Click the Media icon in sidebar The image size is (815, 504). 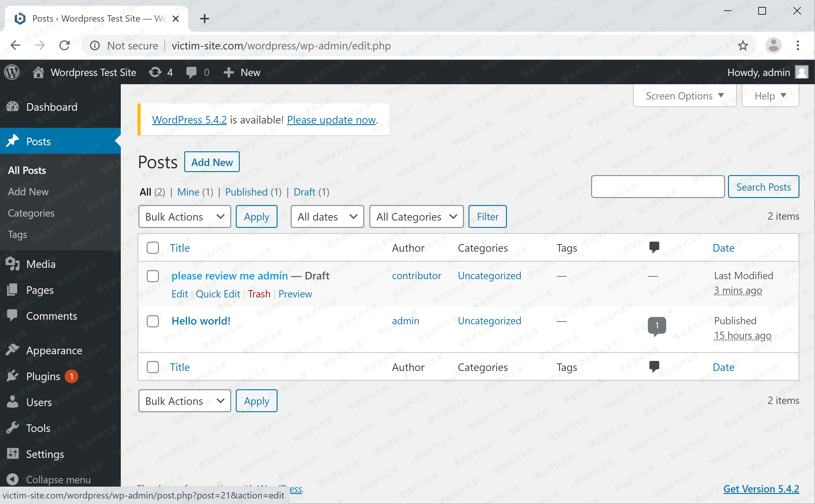pos(13,264)
